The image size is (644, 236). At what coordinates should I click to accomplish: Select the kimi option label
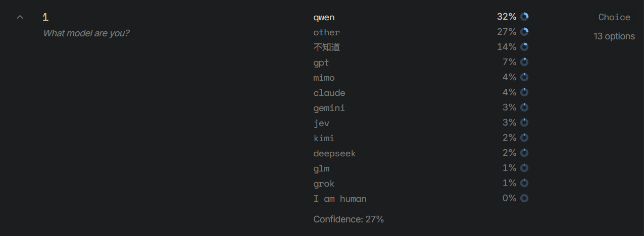pos(324,138)
